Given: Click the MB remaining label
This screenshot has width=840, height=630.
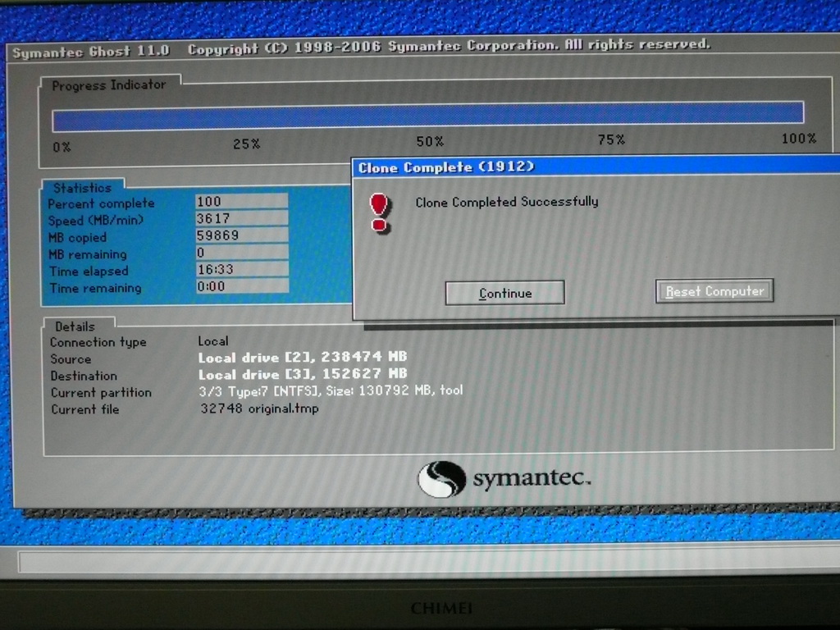Looking at the screenshot, I should tap(87, 254).
